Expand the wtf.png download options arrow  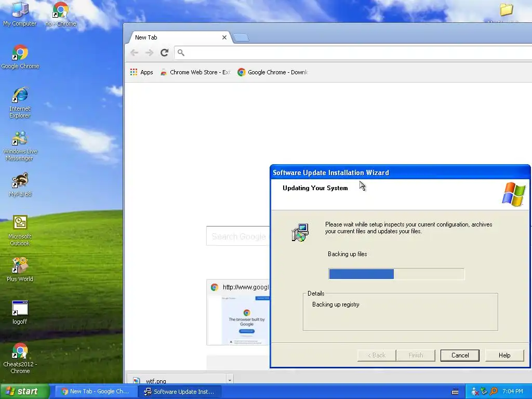coord(230,380)
